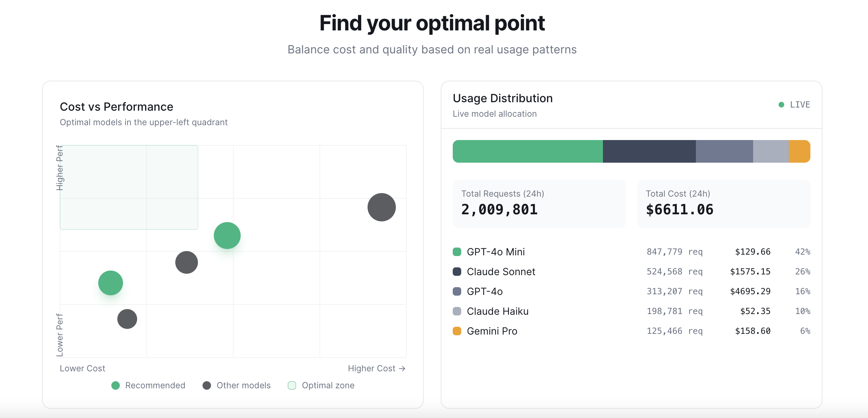
Task: Click the Claude Sonnet dark legend swatch
Action: tap(457, 272)
